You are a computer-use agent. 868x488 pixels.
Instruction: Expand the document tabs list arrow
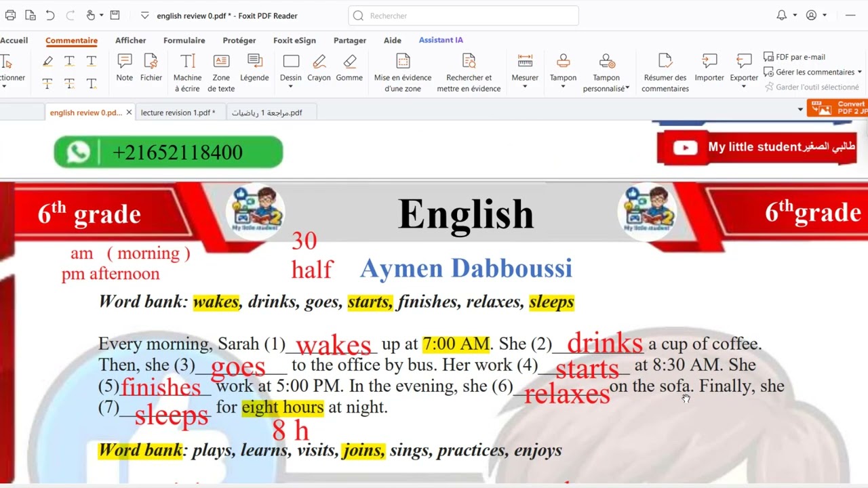coord(800,110)
